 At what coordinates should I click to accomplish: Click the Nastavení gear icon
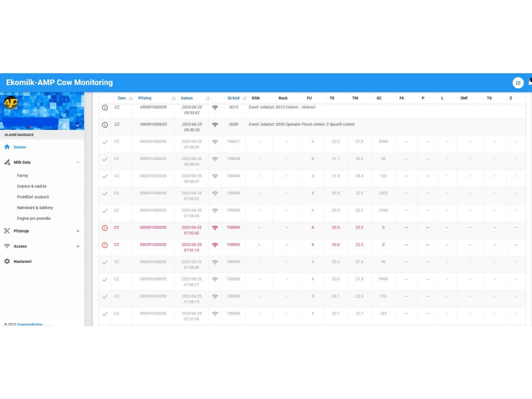[7, 261]
